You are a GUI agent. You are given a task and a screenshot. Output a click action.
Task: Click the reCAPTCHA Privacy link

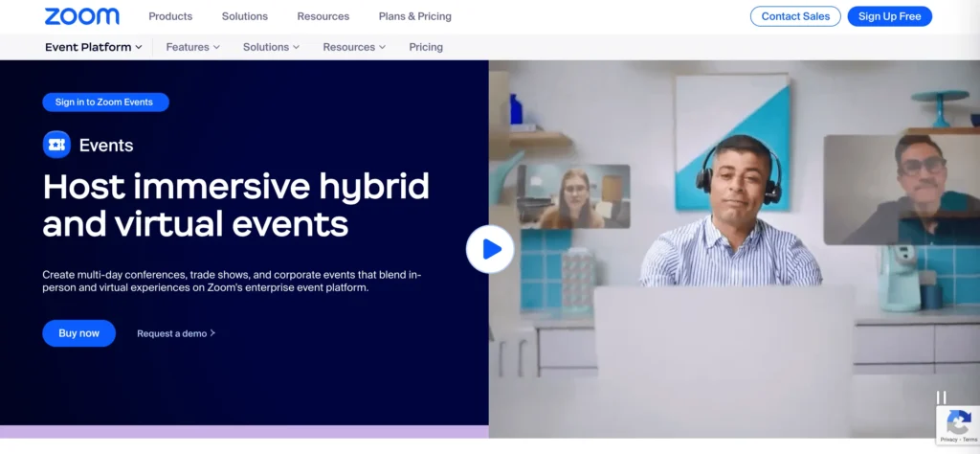point(948,440)
